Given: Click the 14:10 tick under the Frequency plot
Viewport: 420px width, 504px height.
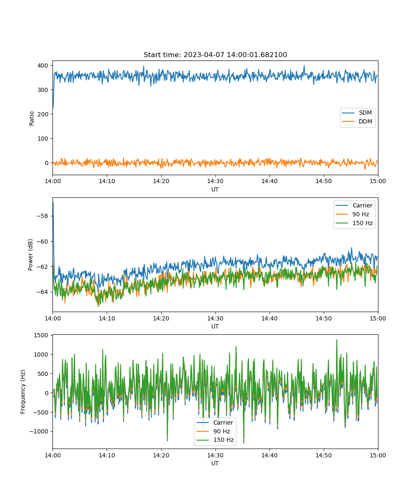Looking at the screenshot, I should tap(107, 455).
